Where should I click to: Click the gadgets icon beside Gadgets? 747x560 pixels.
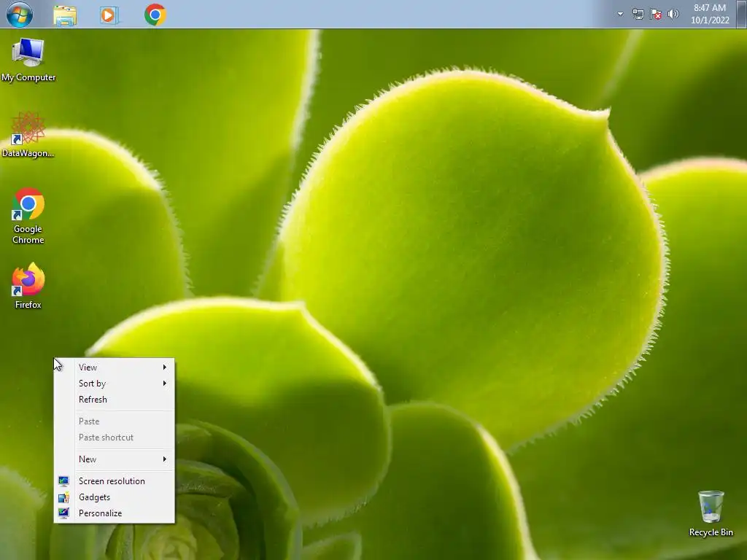pyautogui.click(x=63, y=497)
